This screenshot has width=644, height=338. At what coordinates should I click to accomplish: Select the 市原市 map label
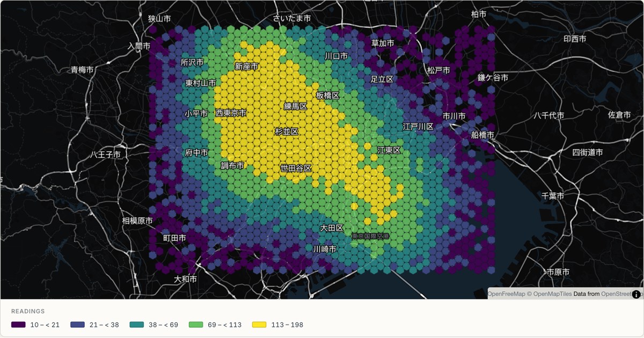558,272
